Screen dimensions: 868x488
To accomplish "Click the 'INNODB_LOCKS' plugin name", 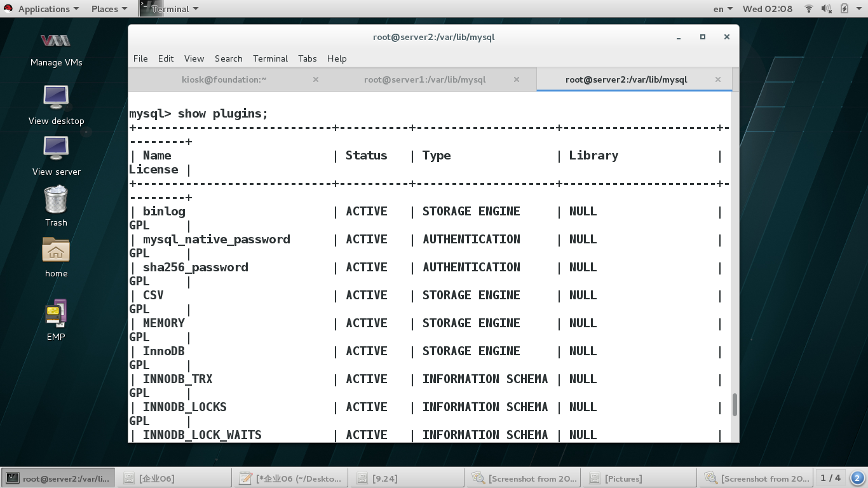I will 185,407.
